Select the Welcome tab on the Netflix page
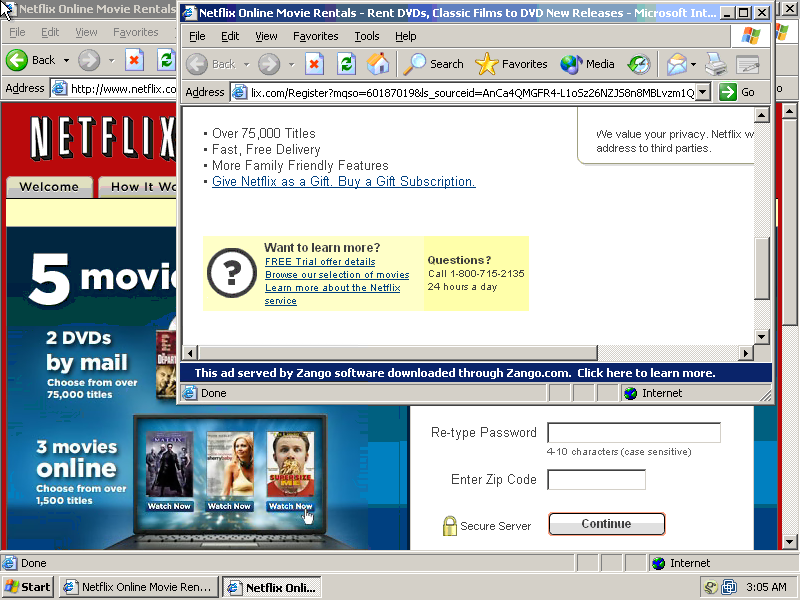Image resolution: width=800 pixels, height=600 pixels. click(49, 187)
